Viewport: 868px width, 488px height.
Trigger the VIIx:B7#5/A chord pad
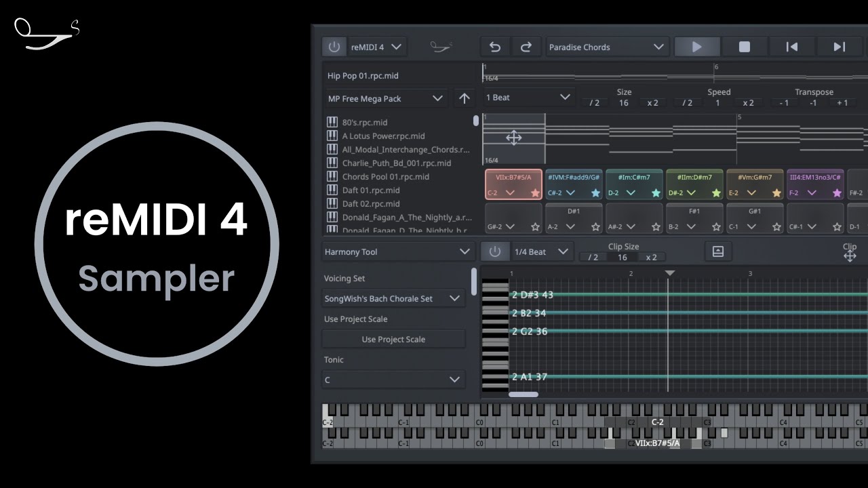click(513, 184)
